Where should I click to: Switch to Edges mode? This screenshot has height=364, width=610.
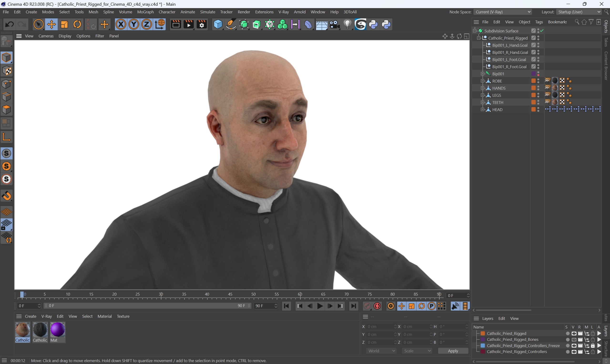7,97
